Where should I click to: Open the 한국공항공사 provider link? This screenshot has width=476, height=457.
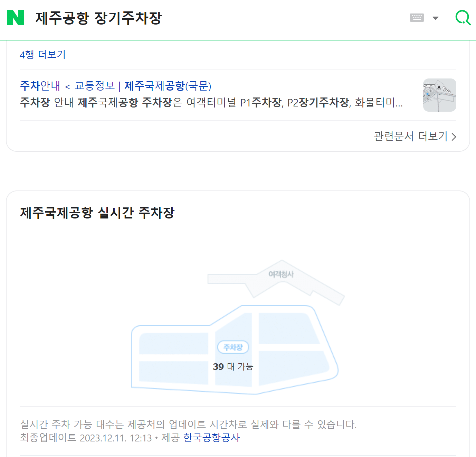[212, 438]
